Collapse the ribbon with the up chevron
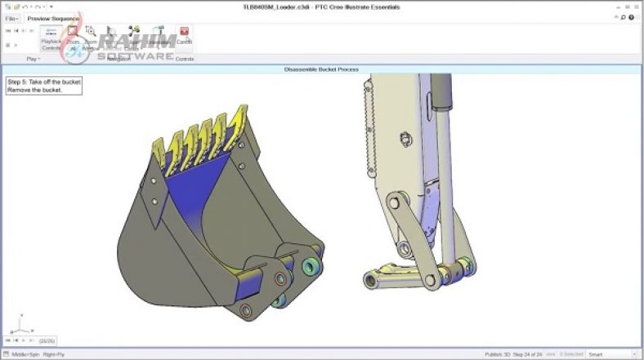The width and height of the screenshot is (644, 360). click(616, 17)
